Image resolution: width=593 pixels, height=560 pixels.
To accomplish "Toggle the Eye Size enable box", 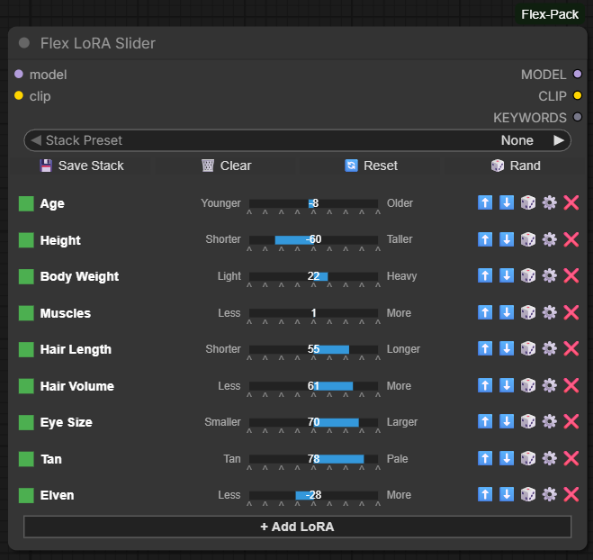I will [26, 422].
